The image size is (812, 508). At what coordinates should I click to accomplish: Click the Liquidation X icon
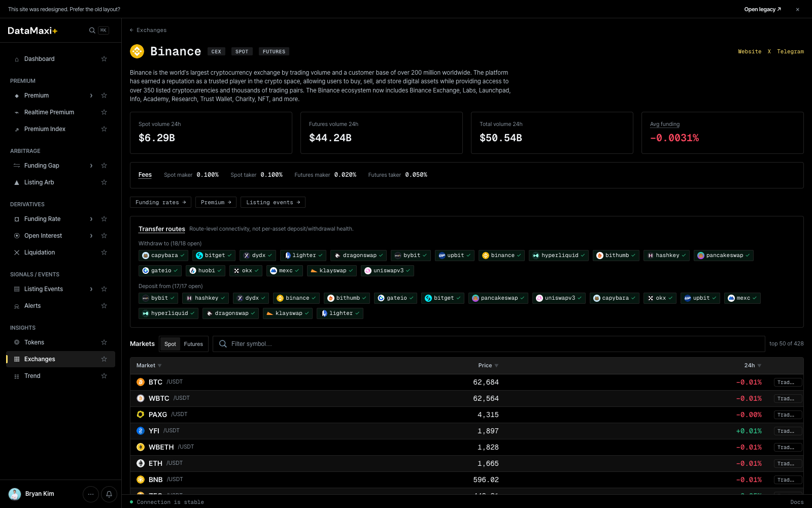pyautogui.click(x=17, y=252)
